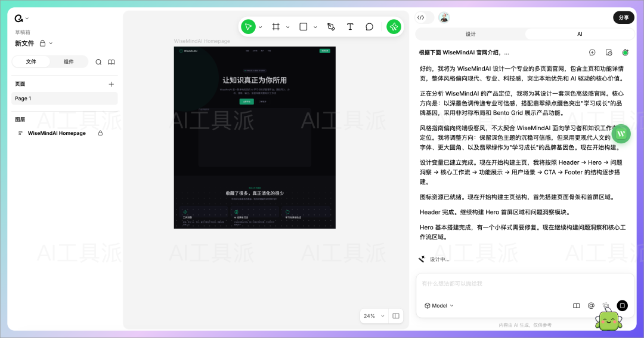
Task: Select the WiseMindAI Homepage layer
Action: (x=57, y=133)
